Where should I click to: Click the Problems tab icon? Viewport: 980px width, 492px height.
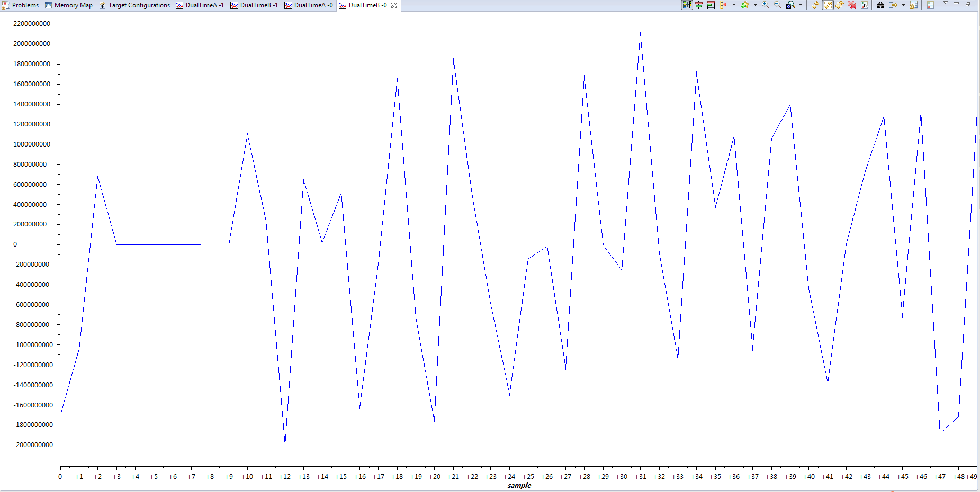tap(6, 5)
